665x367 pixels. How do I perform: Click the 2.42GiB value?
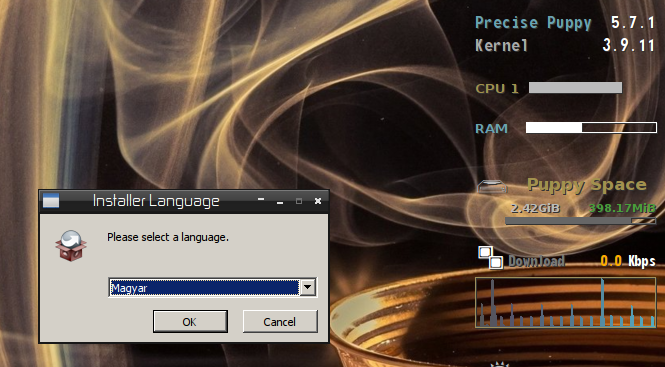[x=535, y=208]
